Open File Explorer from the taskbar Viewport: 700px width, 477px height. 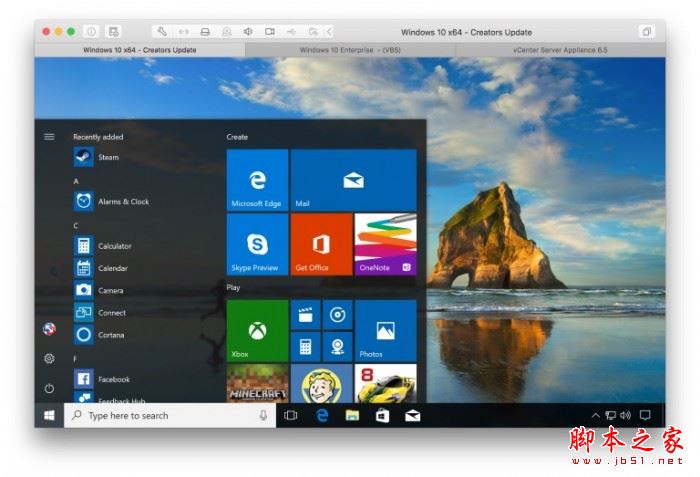(x=352, y=416)
